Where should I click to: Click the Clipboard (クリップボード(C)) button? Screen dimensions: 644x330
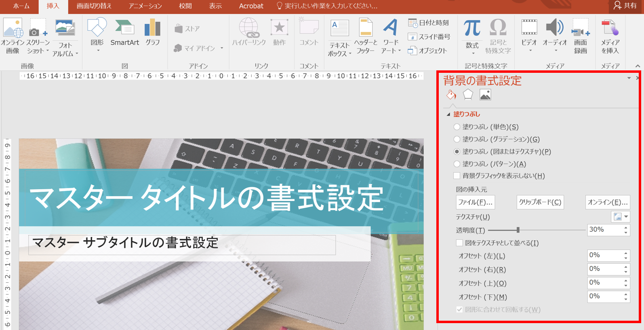[540, 202]
